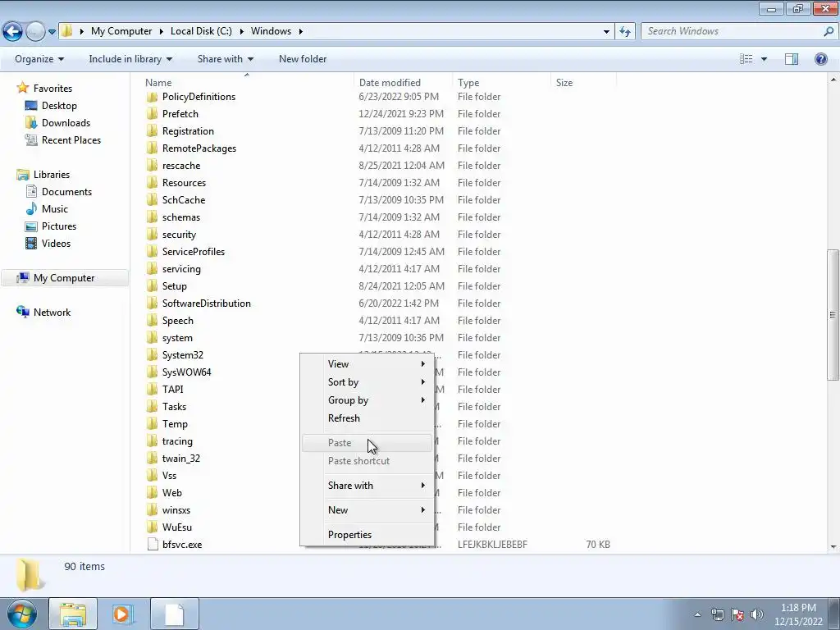840x630 pixels.
Task: Open Recent Places in navigation pane
Action: [x=71, y=139]
